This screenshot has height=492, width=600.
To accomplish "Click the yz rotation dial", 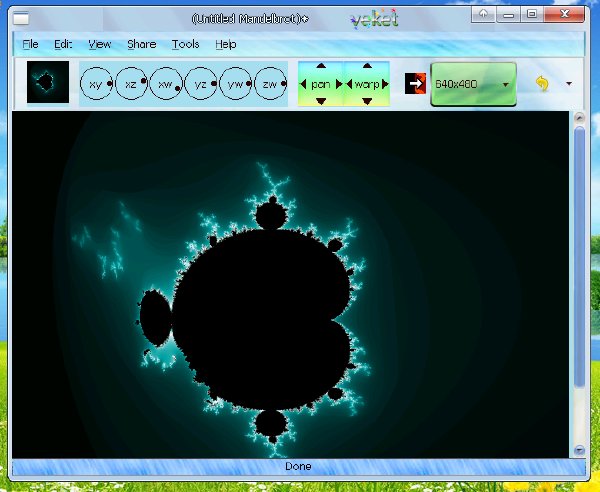I will point(201,83).
